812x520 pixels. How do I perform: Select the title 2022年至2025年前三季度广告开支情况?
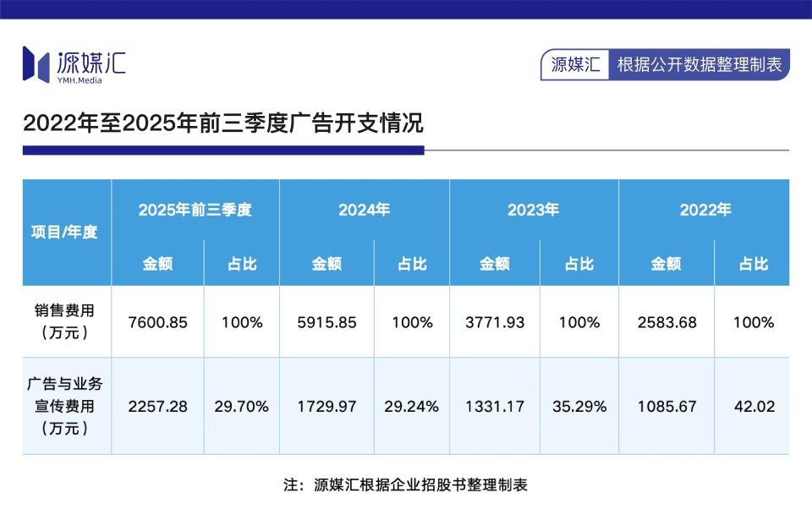pos(223,123)
